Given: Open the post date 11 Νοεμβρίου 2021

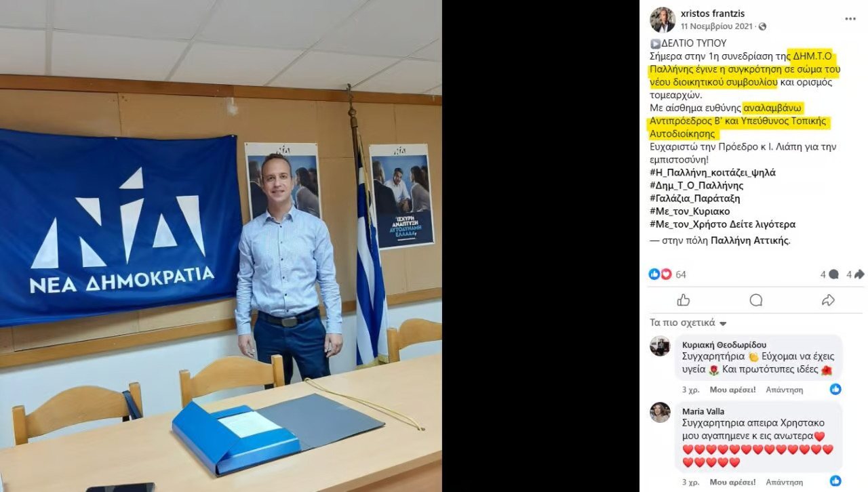Looking at the screenshot, I should click(x=718, y=26).
